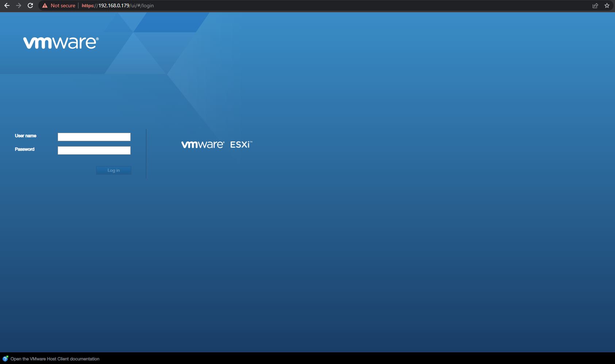Click the help globe icon in footer

5,359
